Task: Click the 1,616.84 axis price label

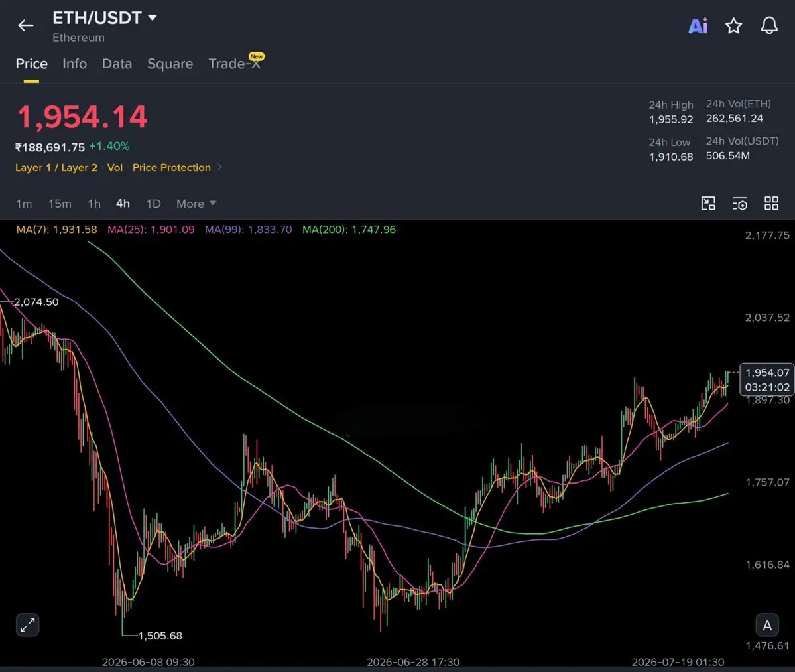Action: 767,565
